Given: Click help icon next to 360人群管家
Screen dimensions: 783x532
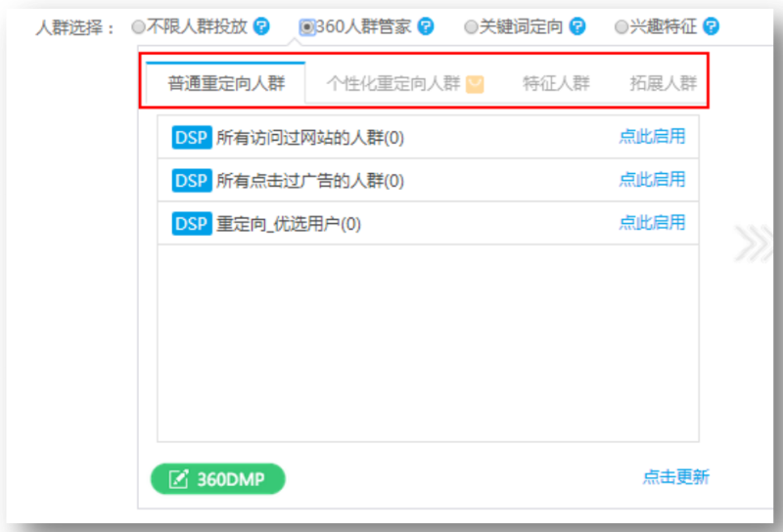Looking at the screenshot, I should coord(426,26).
